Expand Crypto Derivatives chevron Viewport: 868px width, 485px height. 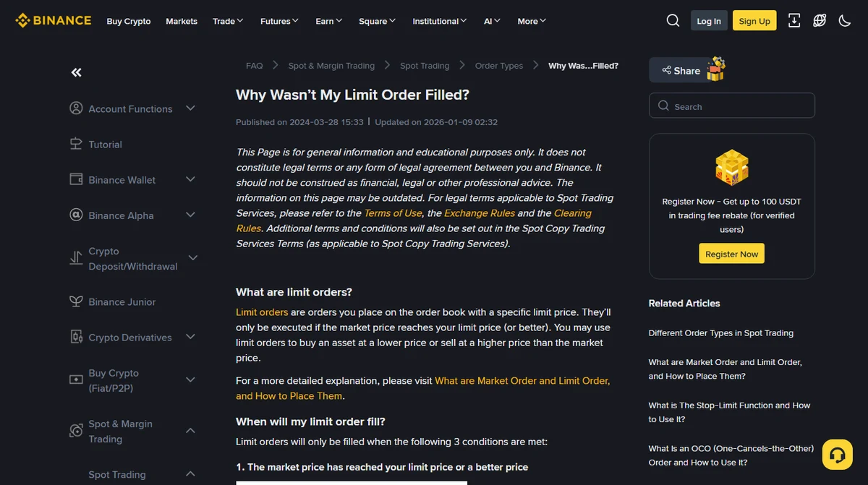tap(190, 337)
